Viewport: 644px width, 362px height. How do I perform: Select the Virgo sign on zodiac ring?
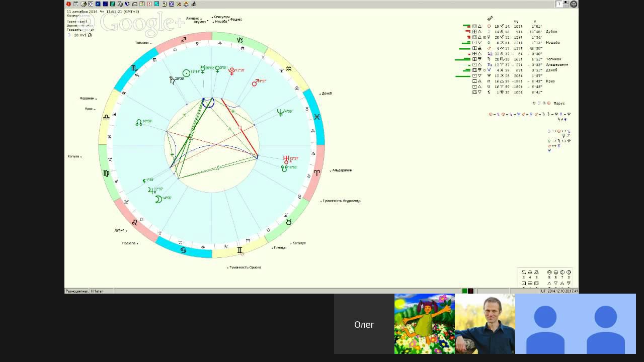click(x=106, y=173)
